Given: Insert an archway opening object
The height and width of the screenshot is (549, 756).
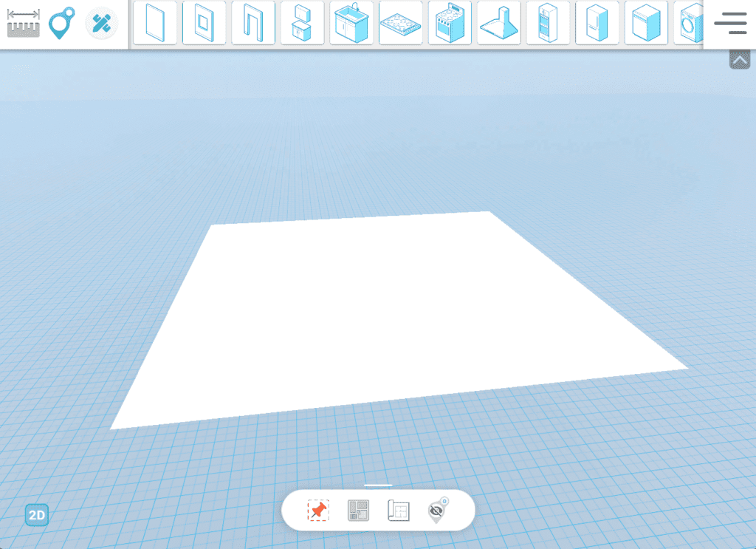Looking at the screenshot, I should 253,23.
